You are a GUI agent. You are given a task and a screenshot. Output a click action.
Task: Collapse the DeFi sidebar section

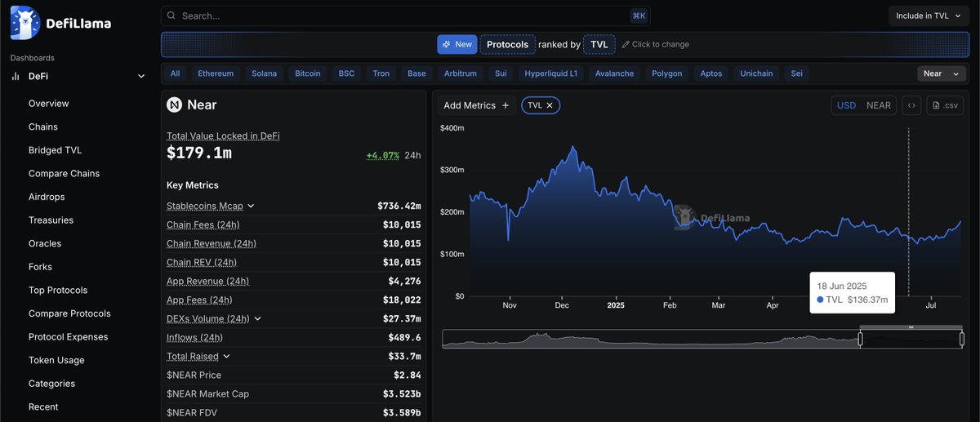click(141, 76)
